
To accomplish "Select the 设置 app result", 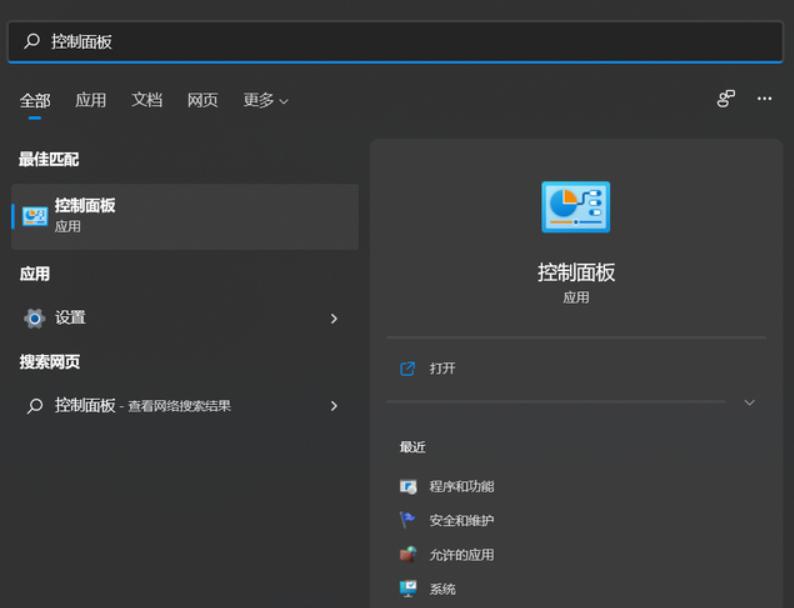I will (185, 318).
